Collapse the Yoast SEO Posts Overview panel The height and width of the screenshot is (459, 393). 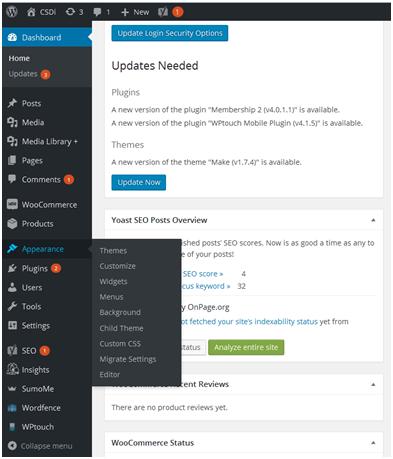tap(373, 220)
